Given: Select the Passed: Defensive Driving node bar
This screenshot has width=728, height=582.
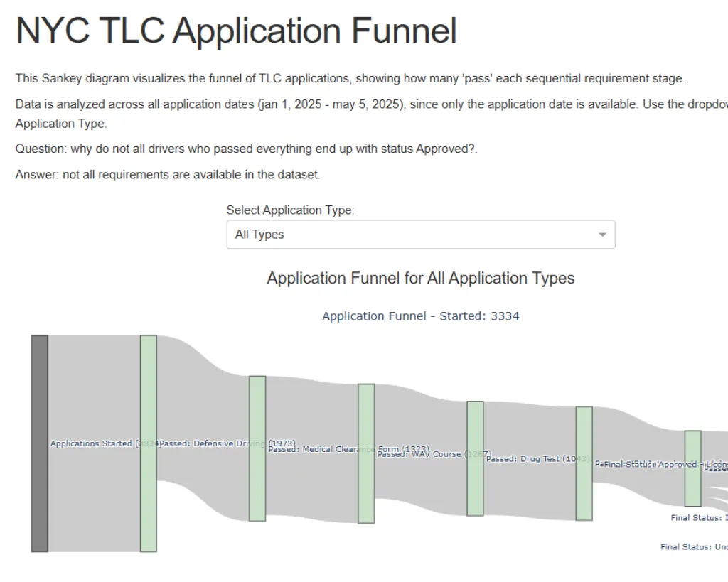Looking at the screenshot, I should tap(148, 443).
